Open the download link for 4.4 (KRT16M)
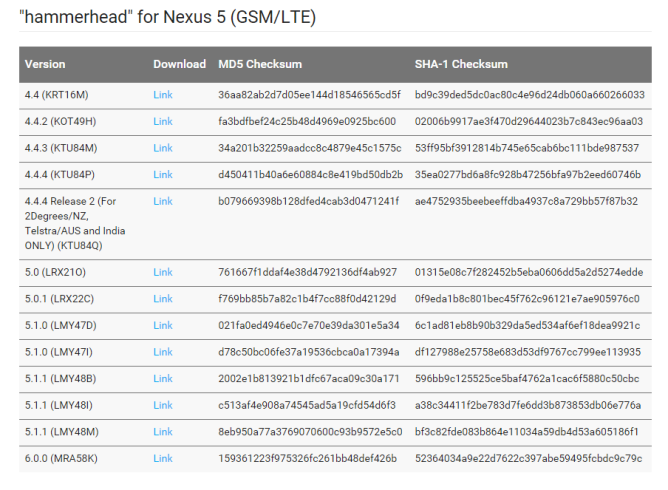The width and height of the screenshot is (668, 490). [162, 95]
